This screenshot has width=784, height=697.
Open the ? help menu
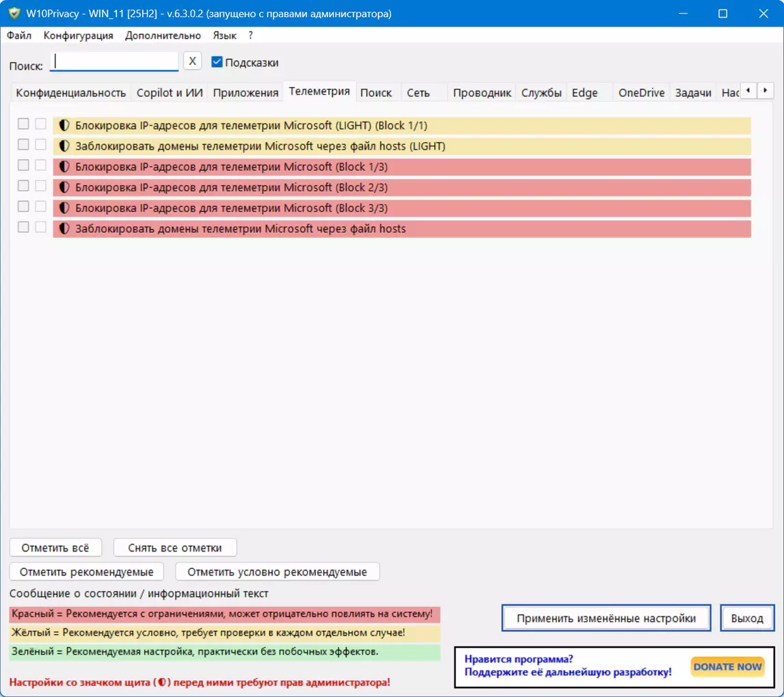(250, 36)
